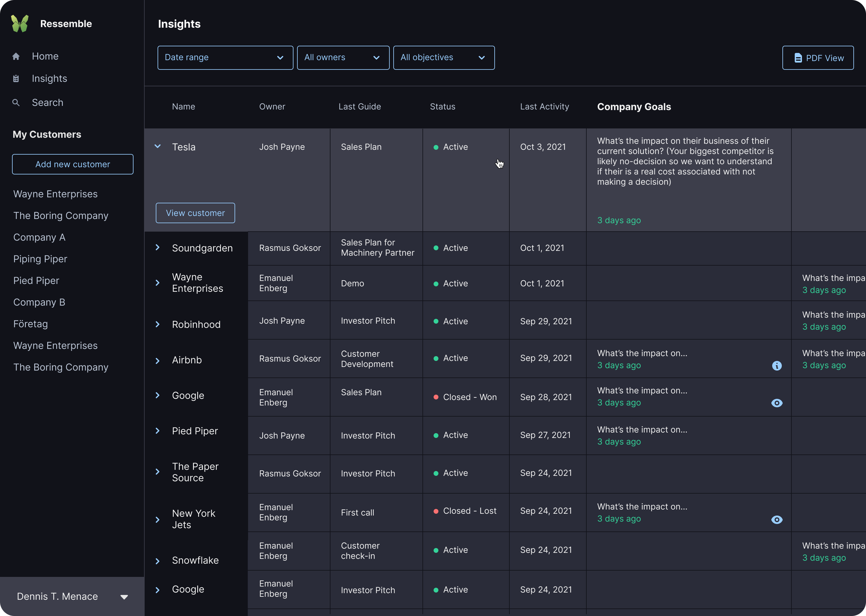
Task: Click the Last Guide column header
Action: coord(360,106)
